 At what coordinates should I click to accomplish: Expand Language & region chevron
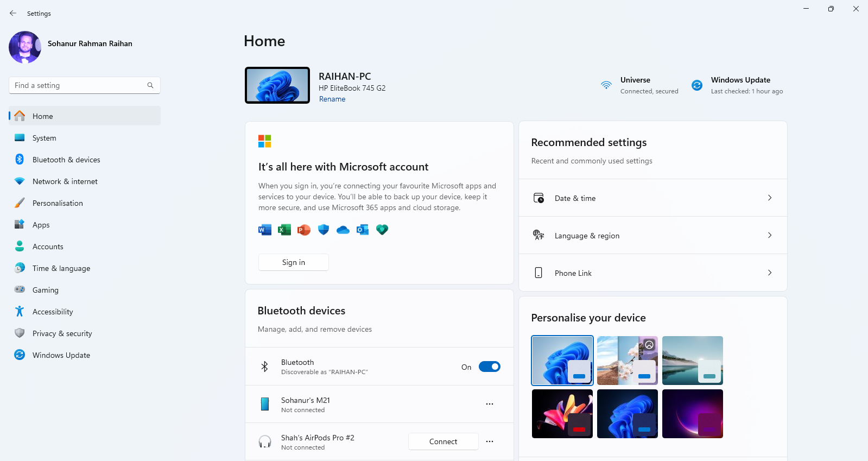(x=770, y=235)
